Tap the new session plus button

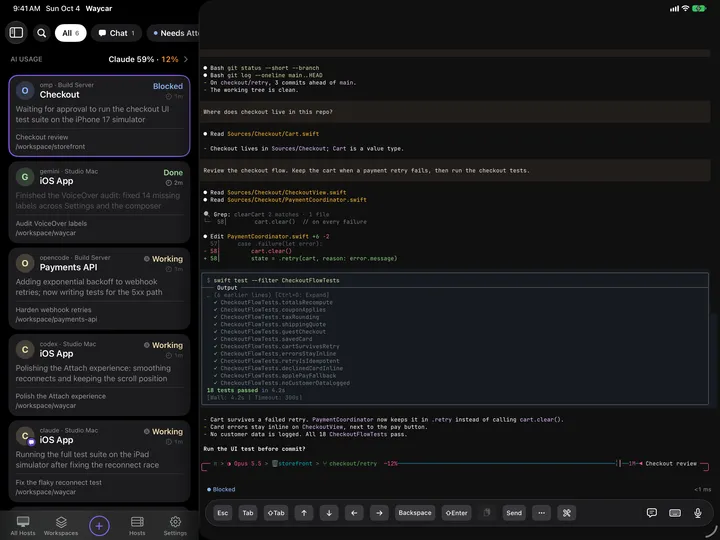pos(99,525)
